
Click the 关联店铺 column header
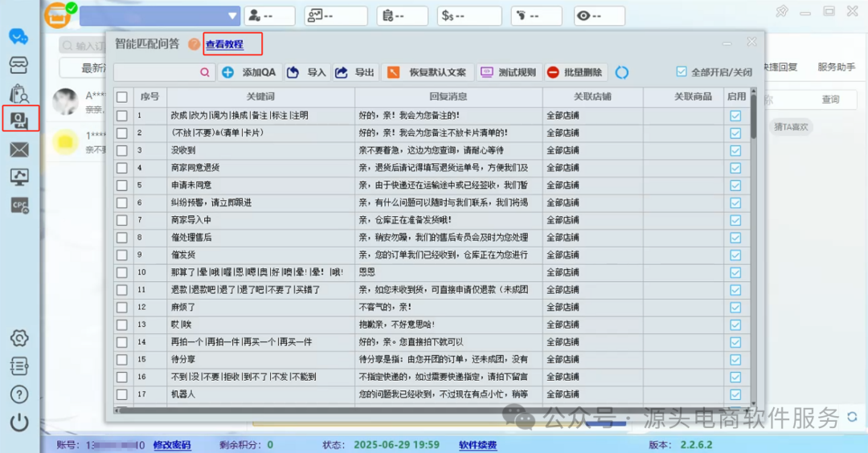pos(592,97)
